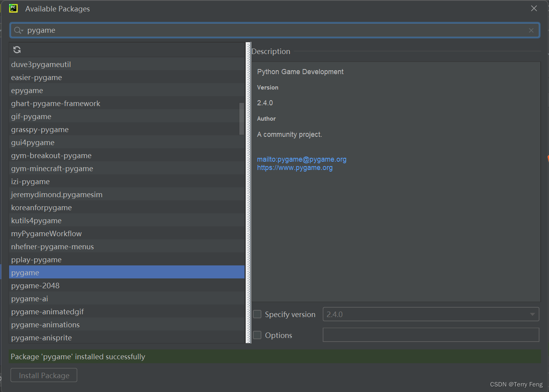Viewport: 549px width, 392px height.
Task: Select pygame-animations package
Action: click(127, 325)
